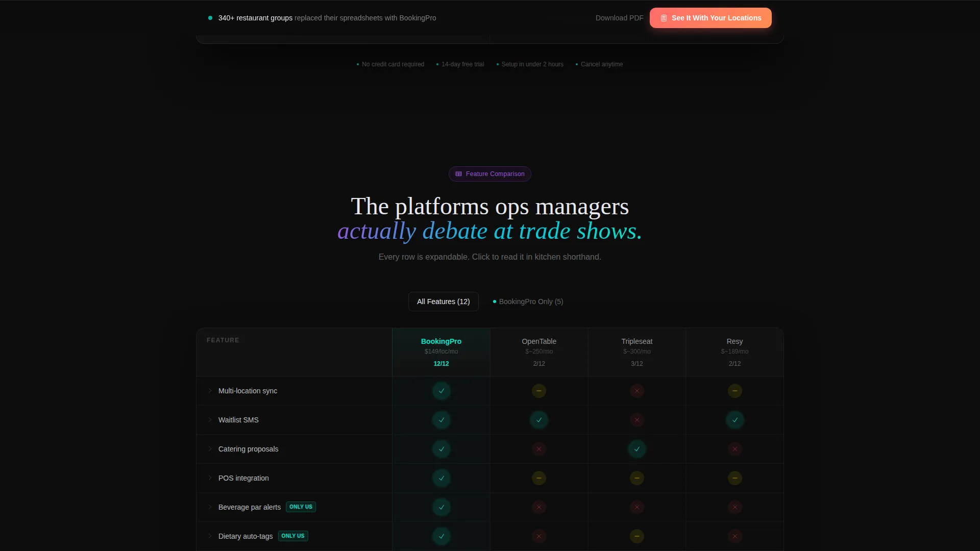This screenshot has height=551, width=980.
Task: Expand the Catering proposals row chevron
Action: 210,449
